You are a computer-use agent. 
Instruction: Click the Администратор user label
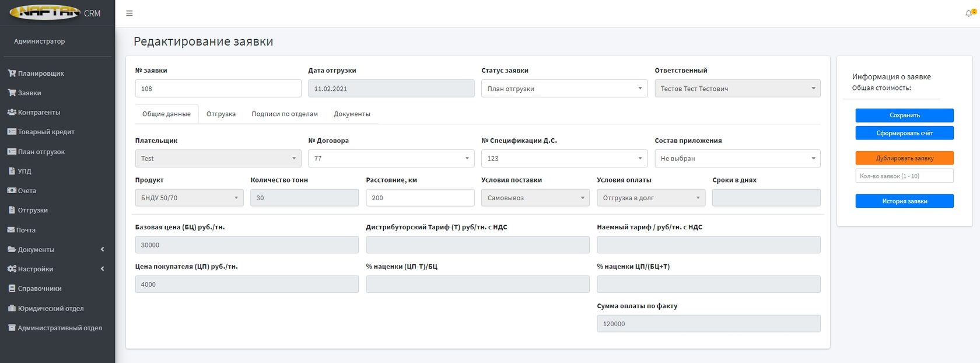tap(40, 41)
